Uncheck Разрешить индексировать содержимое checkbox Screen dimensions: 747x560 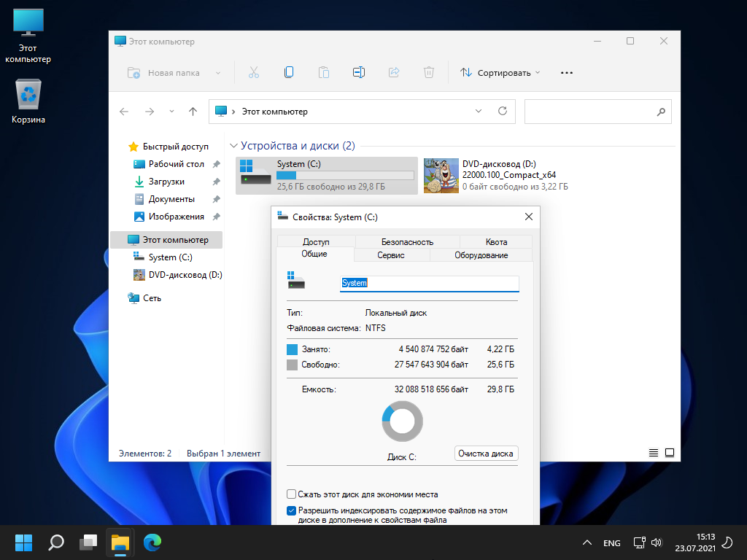[292, 510]
